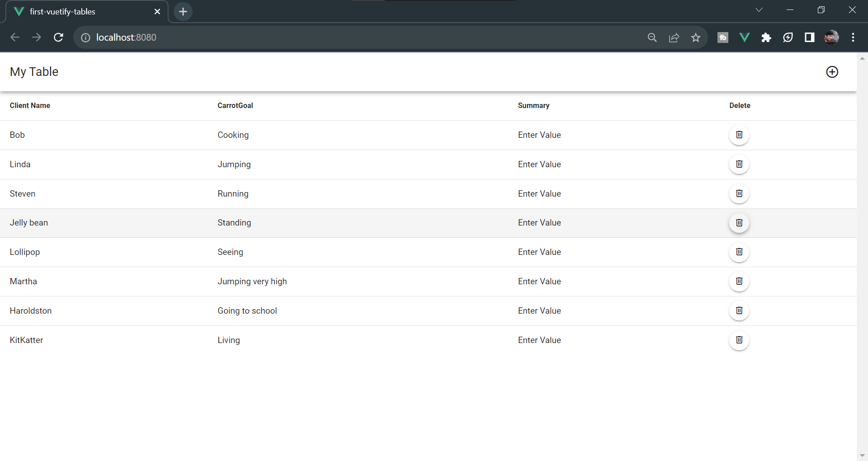The width and height of the screenshot is (868, 461).
Task: Delete Bob's row with the trash icon
Action: (739, 135)
